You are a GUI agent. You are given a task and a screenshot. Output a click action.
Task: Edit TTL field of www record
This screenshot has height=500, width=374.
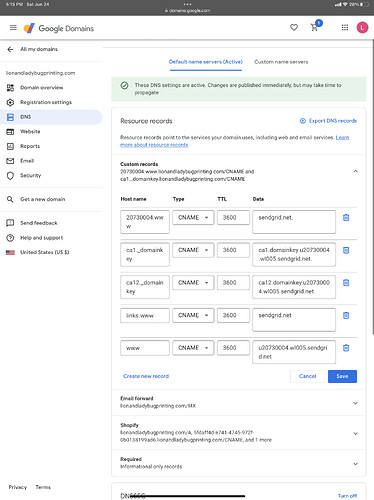tap(233, 348)
